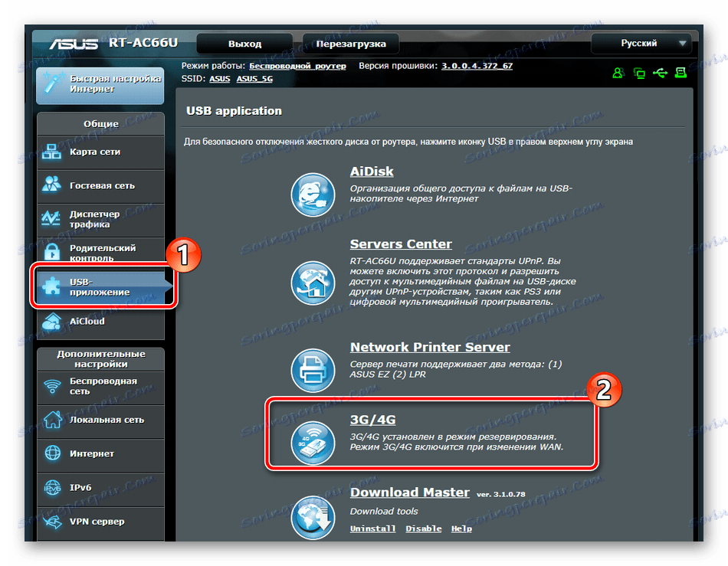728x566 pixels.
Task: Click the Родительский контроль padlock icon
Action: 52,251
